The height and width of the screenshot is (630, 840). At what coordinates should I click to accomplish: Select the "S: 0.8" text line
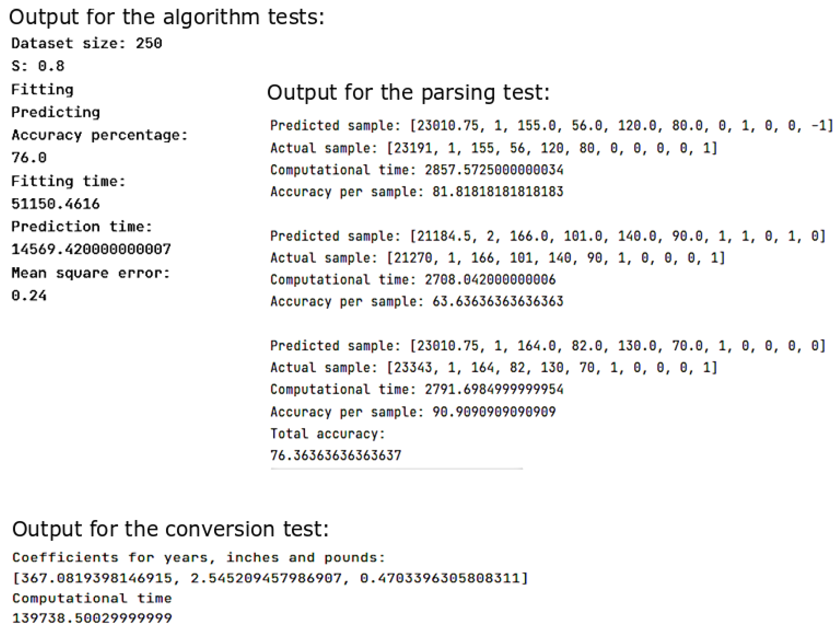[38, 66]
